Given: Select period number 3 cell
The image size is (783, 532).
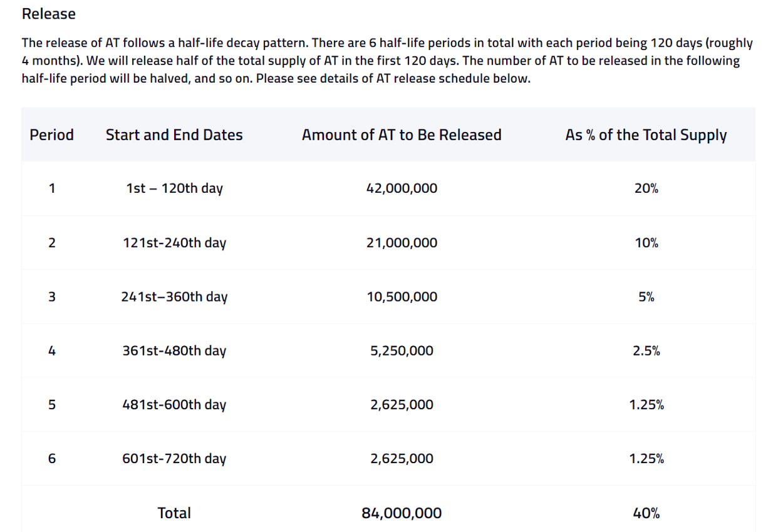Looking at the screenshot, I should 51,296.
